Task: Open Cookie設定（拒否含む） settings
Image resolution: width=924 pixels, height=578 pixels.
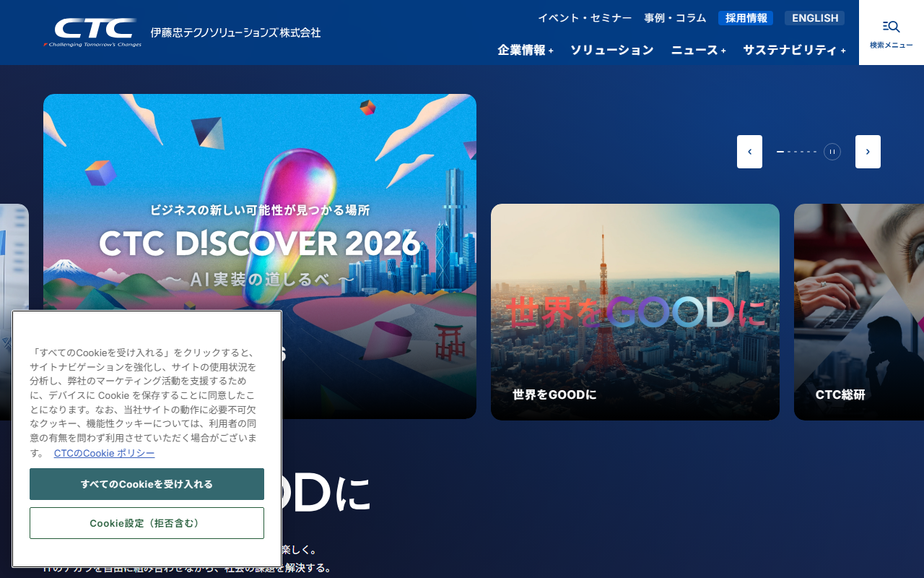Action: click(147, 523)
